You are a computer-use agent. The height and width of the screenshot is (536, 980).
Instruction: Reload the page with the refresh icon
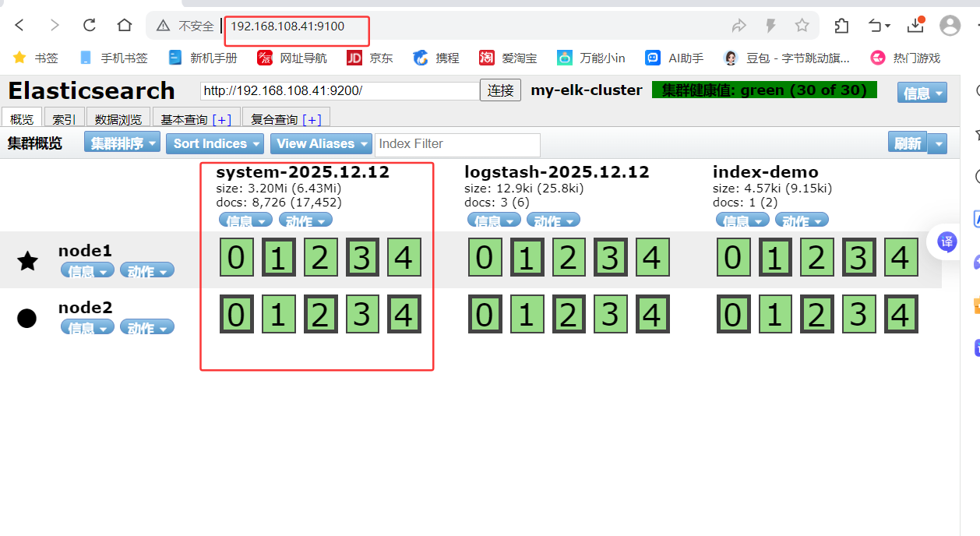coord(90,26)
